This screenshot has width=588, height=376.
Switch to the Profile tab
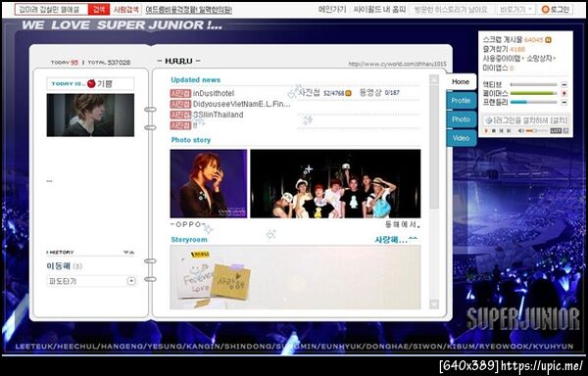[x=462, y=101]
